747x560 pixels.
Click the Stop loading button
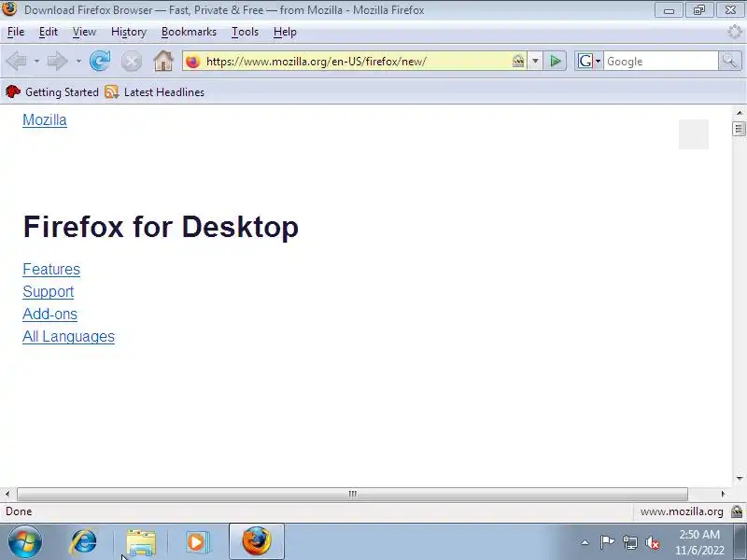[132, 62]
